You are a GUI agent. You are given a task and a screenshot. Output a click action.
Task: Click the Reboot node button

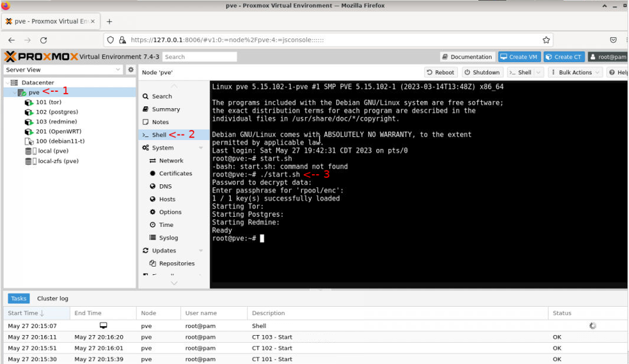point(440,72)
